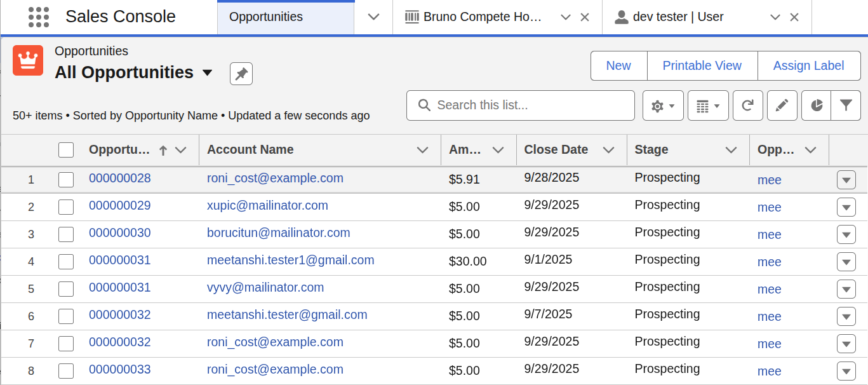Open the Stage column menu
Screen dimensions: 868x385
pos(731,150)
